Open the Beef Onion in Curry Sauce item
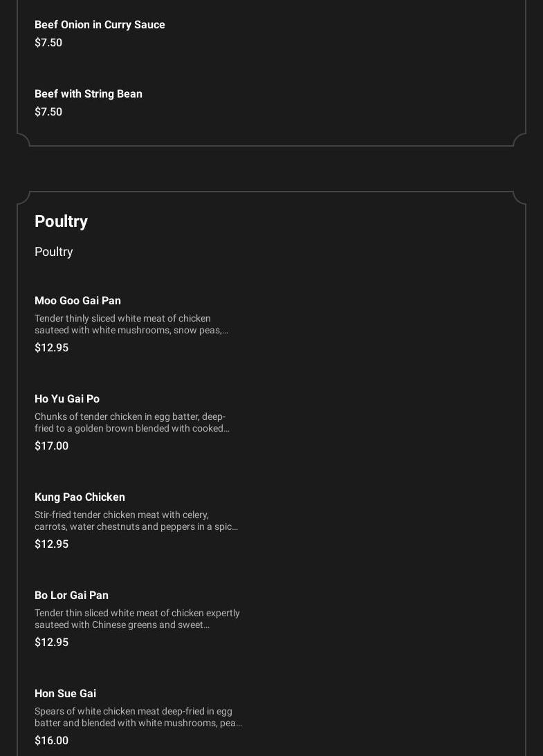This screenshot has width=543, height=756. (100, 25)
